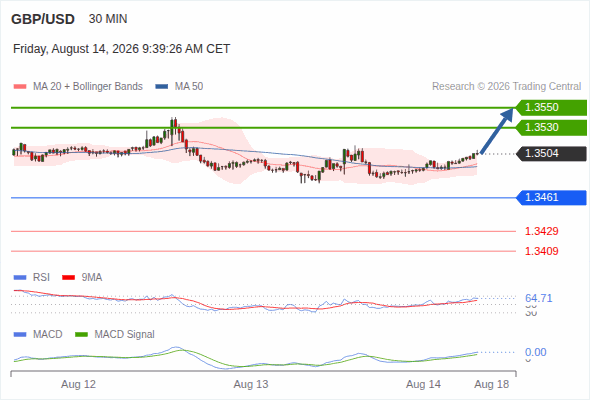This screenshot has width=590, height=400.
Task: Click the 1.3429 support level label
Action: coord(541,231)
